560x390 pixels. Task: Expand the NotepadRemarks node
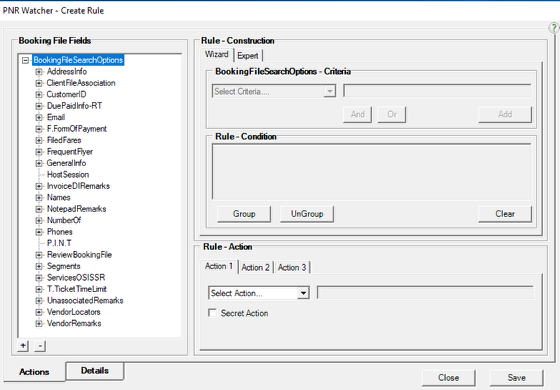tap(39, 209)
